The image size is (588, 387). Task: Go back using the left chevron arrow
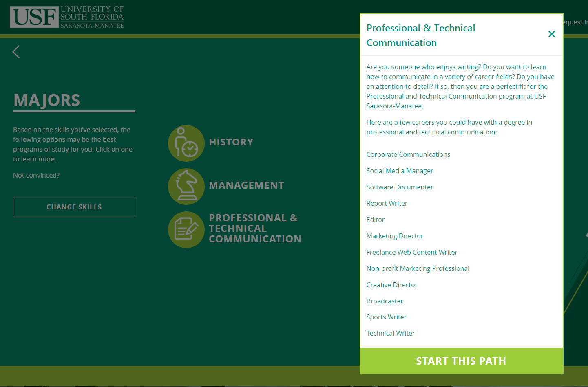pos(16,52)
